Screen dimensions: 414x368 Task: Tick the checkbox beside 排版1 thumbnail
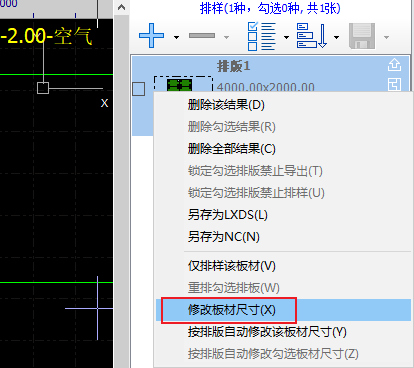pos(139,89)
